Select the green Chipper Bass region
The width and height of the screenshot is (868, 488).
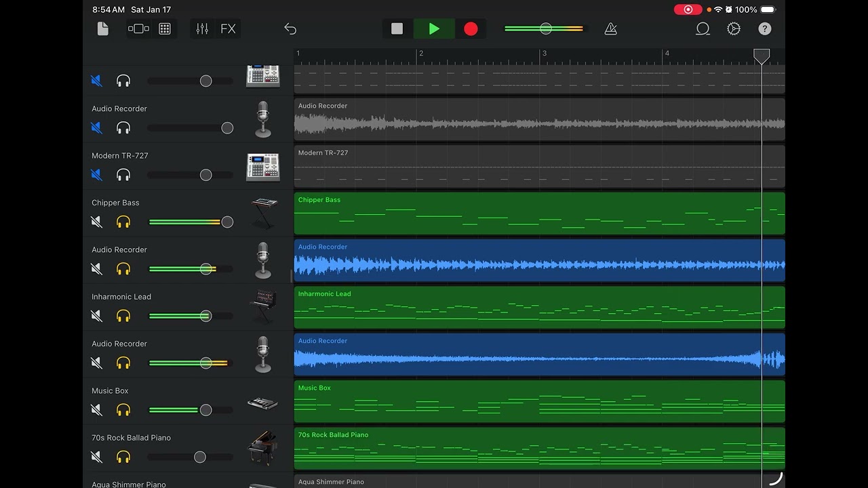click(539, 213)
